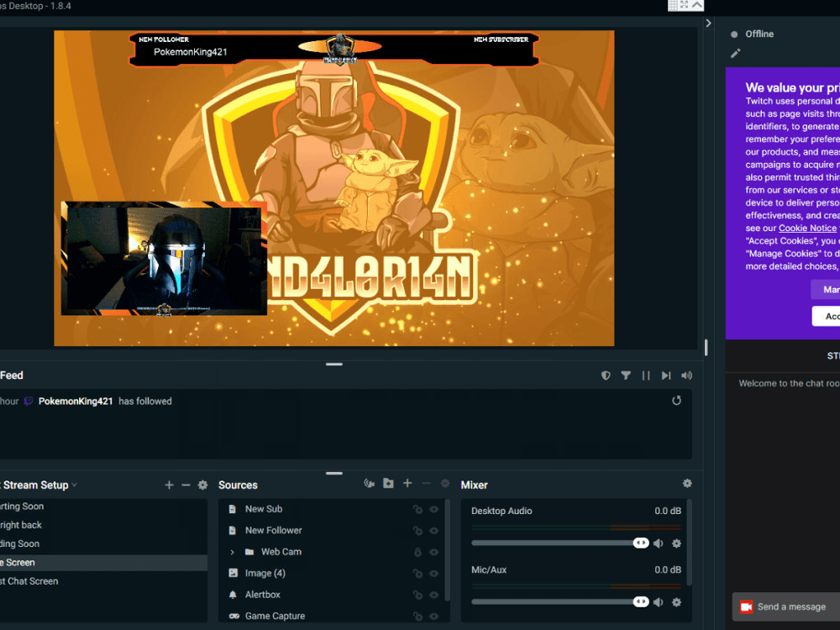Viewport: 840px width, 630px height.
Task: Remove the selected scene with minus icon
Action: click(186, 485)
